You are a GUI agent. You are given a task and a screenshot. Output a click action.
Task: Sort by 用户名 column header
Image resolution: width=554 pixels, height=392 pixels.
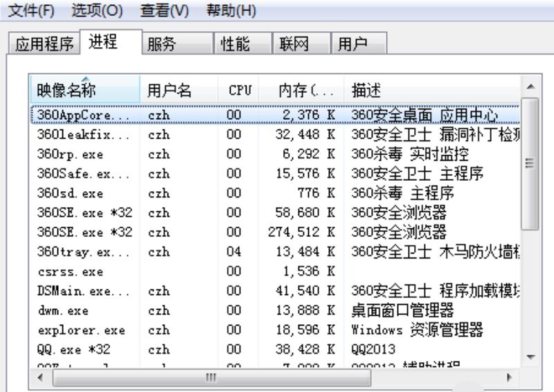179,90
